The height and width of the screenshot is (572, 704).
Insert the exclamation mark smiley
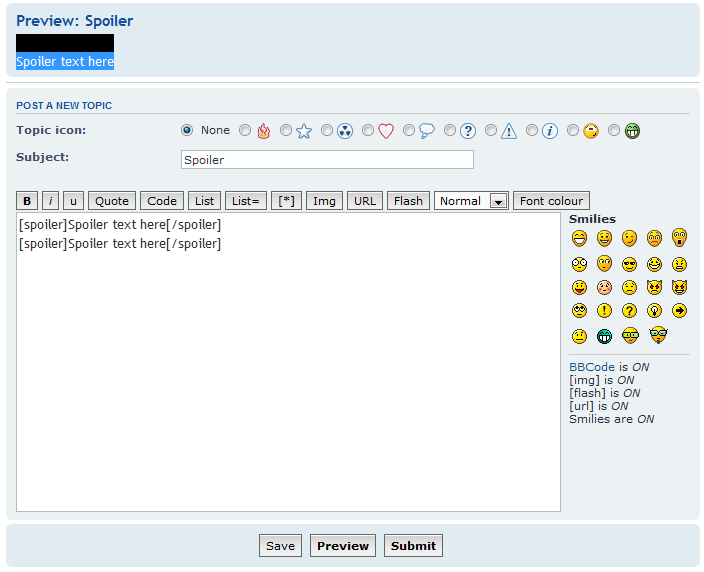click(604, 310)
